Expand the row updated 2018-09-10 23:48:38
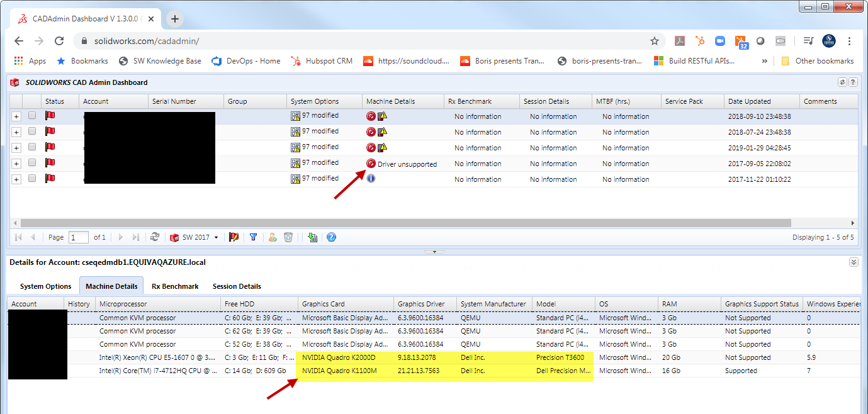The width and height of the screenshot is (868, 414). pyautogui.click(x=16, y=116)
